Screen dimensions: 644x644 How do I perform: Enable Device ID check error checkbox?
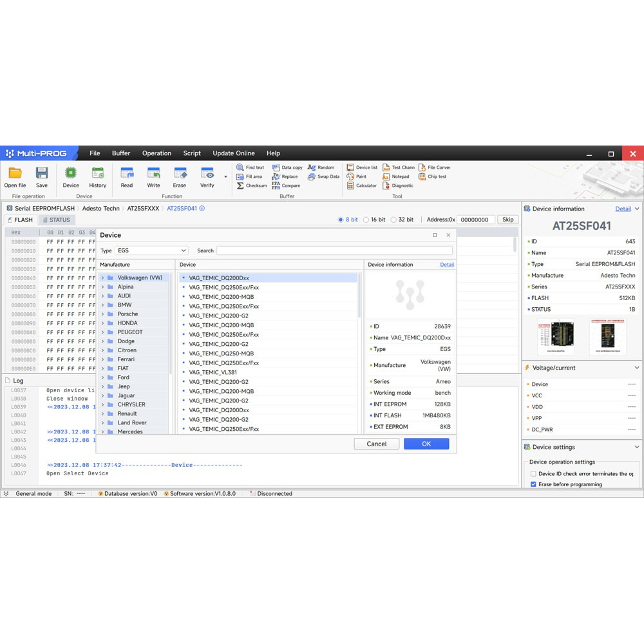coord(533,474)
